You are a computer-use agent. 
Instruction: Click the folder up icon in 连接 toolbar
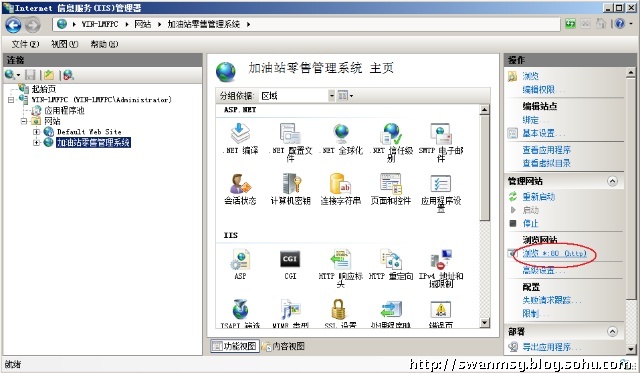pyautogui.click(x=49, y=75)
